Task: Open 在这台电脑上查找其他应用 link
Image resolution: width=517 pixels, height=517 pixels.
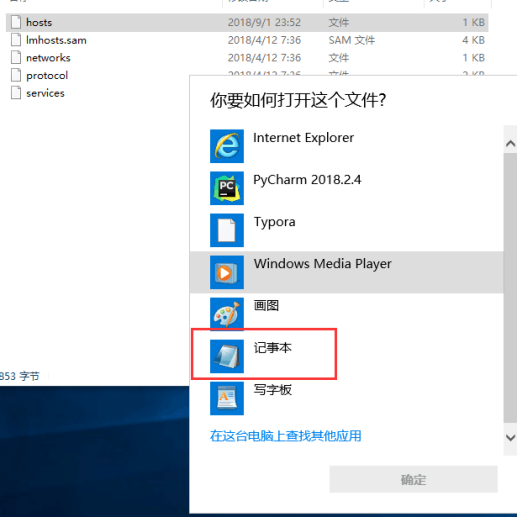Action: (x=285, y=436)
